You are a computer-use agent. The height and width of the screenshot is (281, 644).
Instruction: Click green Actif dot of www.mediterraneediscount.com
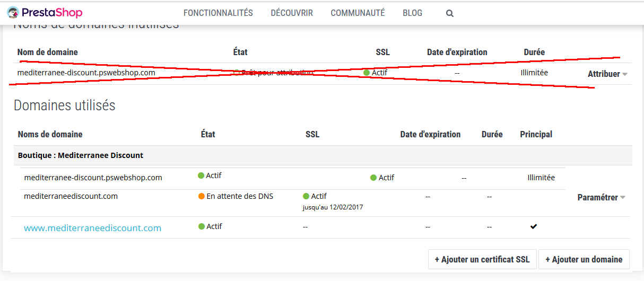point(202,226)
